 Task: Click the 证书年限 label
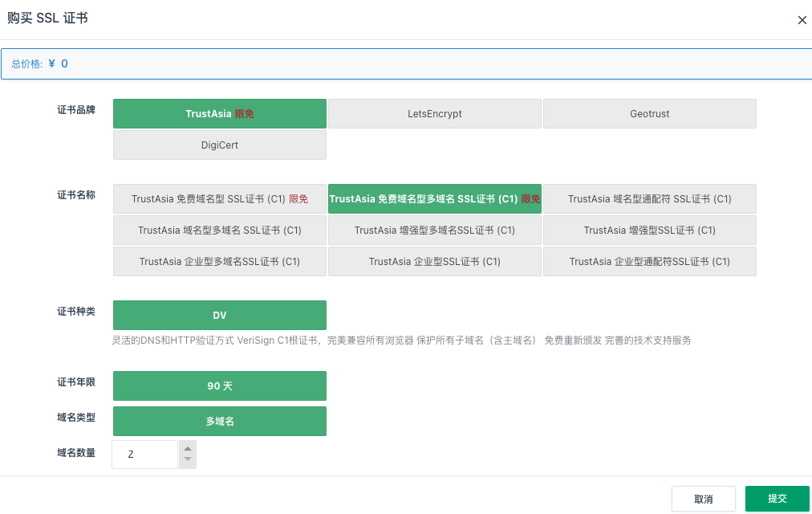[x=76, y=382]
